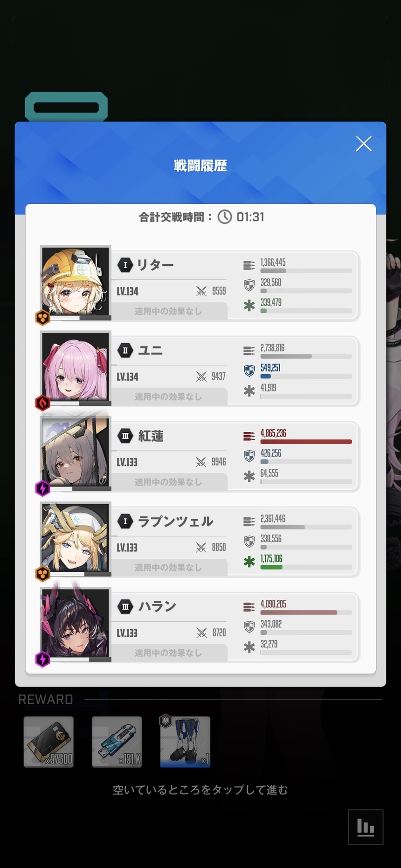Image resolution: width=401 pixels, height=868 pixels.
Task: Click ユニ's blue shield damage-taken icon
Action: [x=249, y=370]
